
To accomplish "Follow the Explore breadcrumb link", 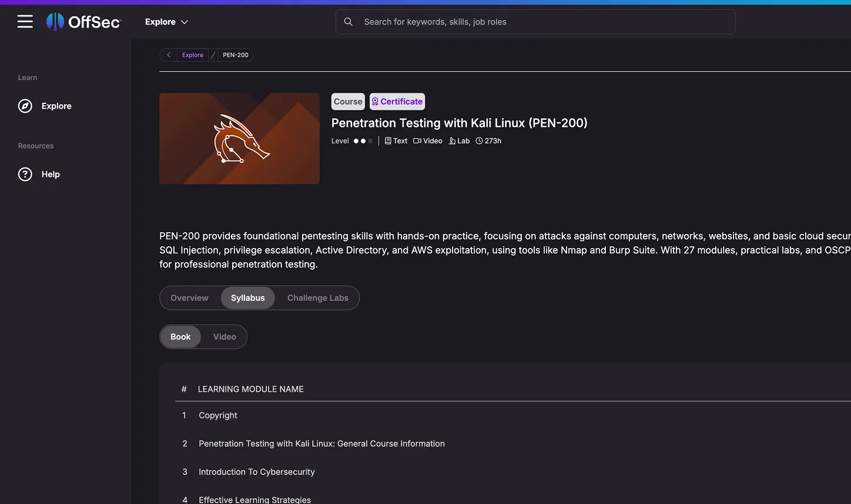I will [x=192, y=55].
